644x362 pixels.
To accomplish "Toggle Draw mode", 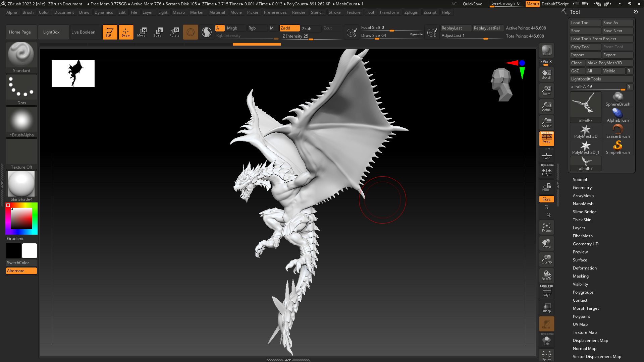I will click(x=126, y=32).
